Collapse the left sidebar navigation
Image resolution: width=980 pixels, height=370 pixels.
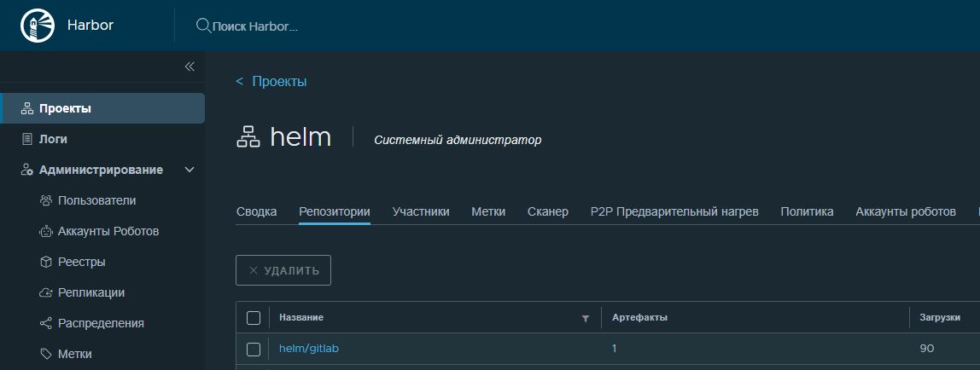pyautogui.click(x=190, y=66)
